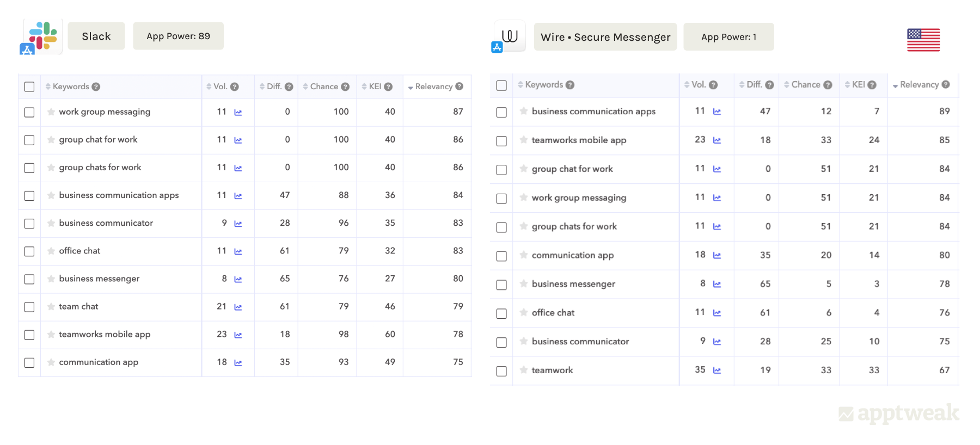Viewport: 980px width, 445px height.
Task: Click the Slack app icon
Action: 42,36
